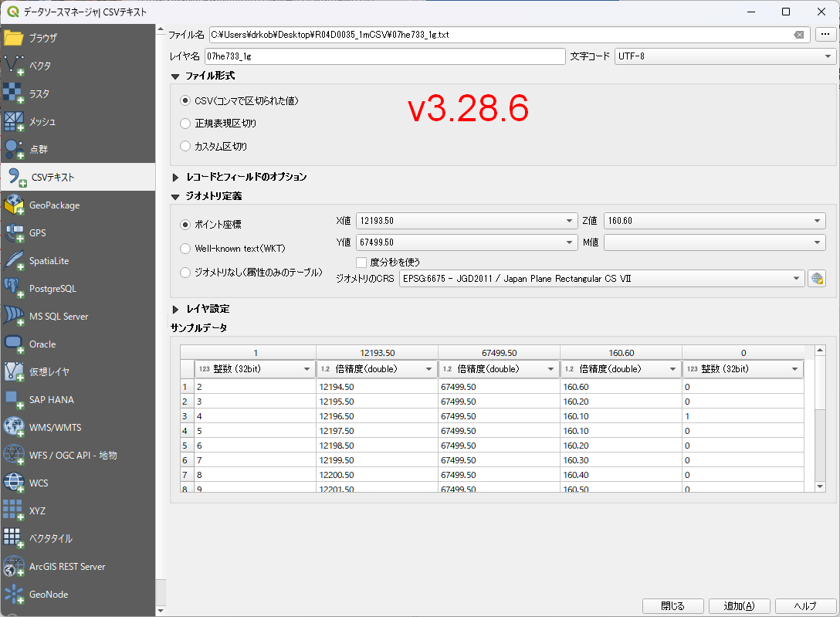Select the CSVテキスト comma icon
Image resolution: width=840 pixels, height=617 pixels.
[x=16, y=178]
